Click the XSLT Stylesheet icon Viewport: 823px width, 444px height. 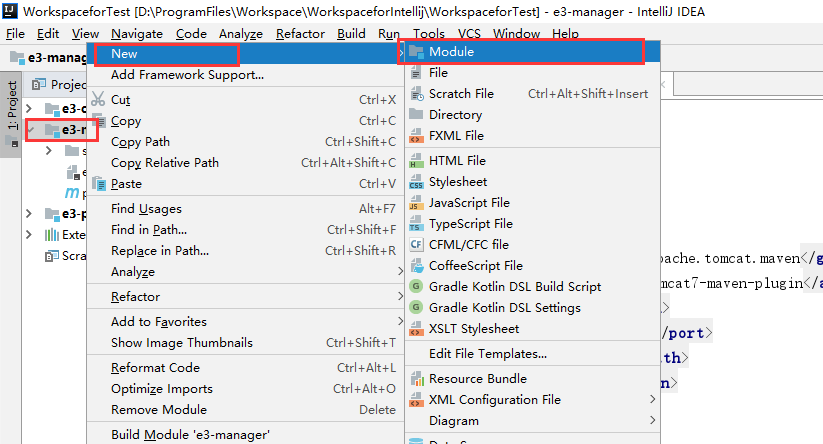[x=416, y=329]
